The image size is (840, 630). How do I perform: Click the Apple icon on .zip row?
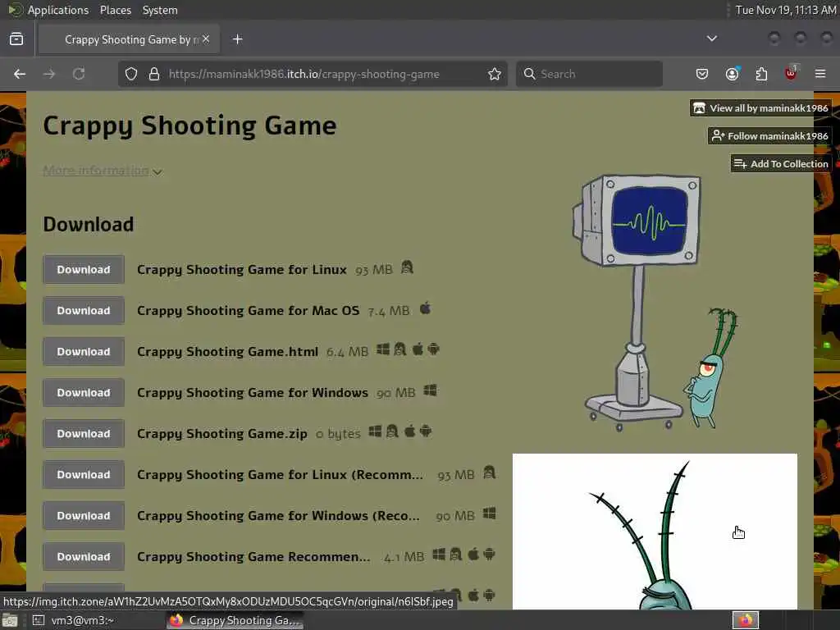coord(410,431)
